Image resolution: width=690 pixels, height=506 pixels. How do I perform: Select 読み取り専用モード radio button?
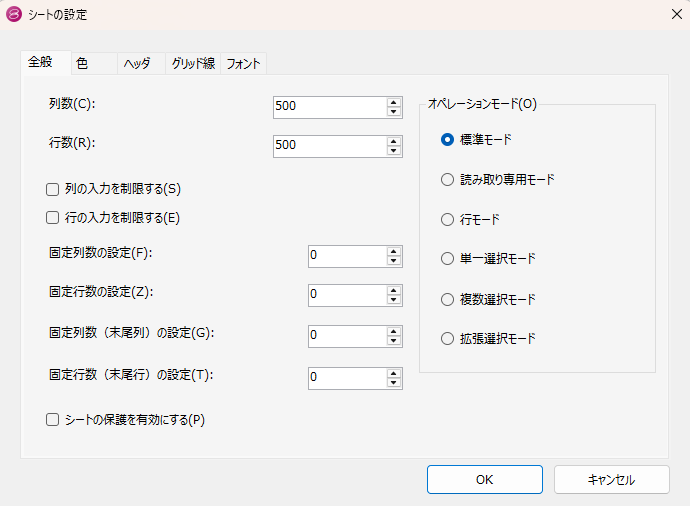pyautogui.click(x=447, y=180)
